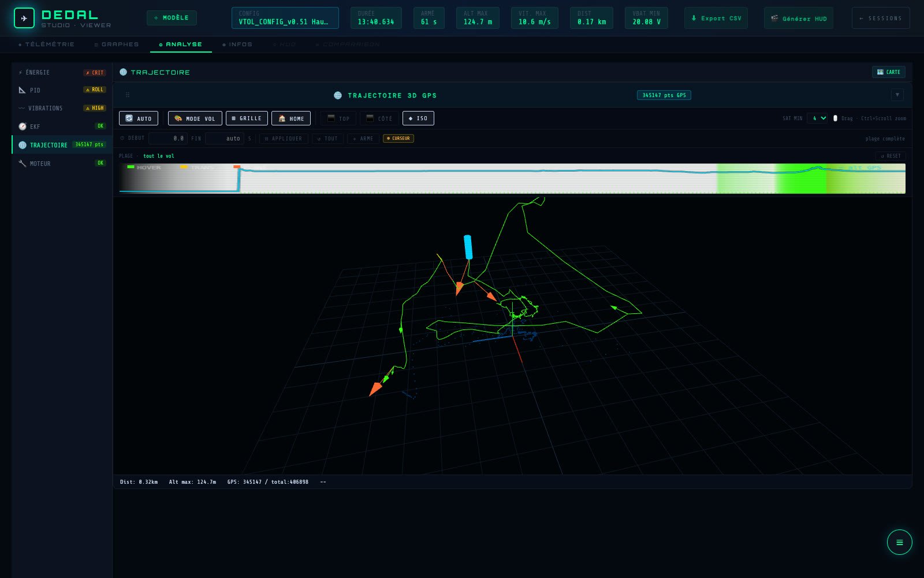
Task: Click the Modèle button
Action: tap(172, 18)
